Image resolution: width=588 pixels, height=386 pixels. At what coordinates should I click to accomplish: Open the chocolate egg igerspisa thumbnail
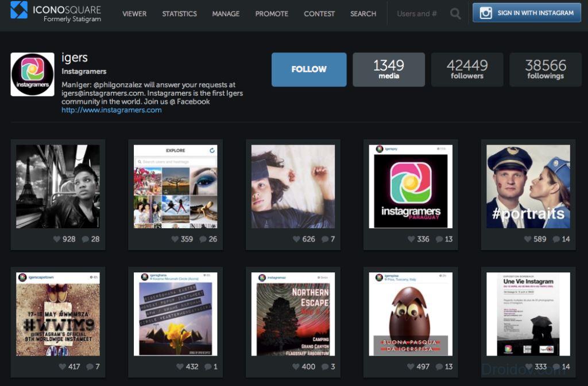(411, 314)
